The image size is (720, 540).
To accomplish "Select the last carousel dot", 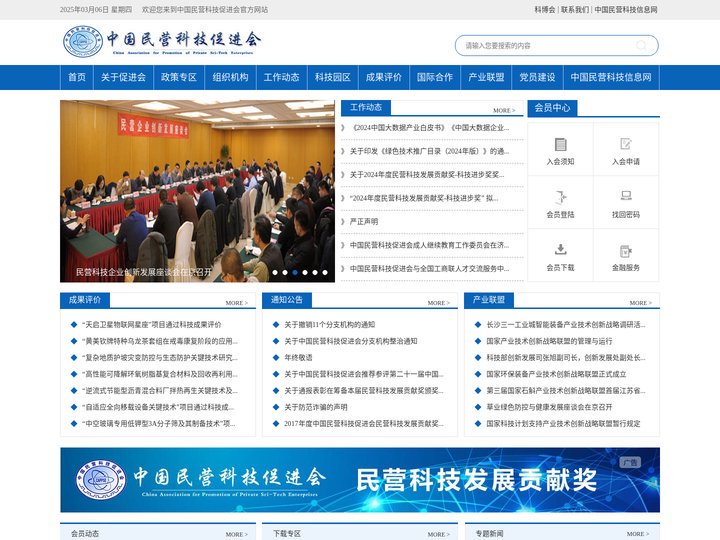I will tap(325, 272).
